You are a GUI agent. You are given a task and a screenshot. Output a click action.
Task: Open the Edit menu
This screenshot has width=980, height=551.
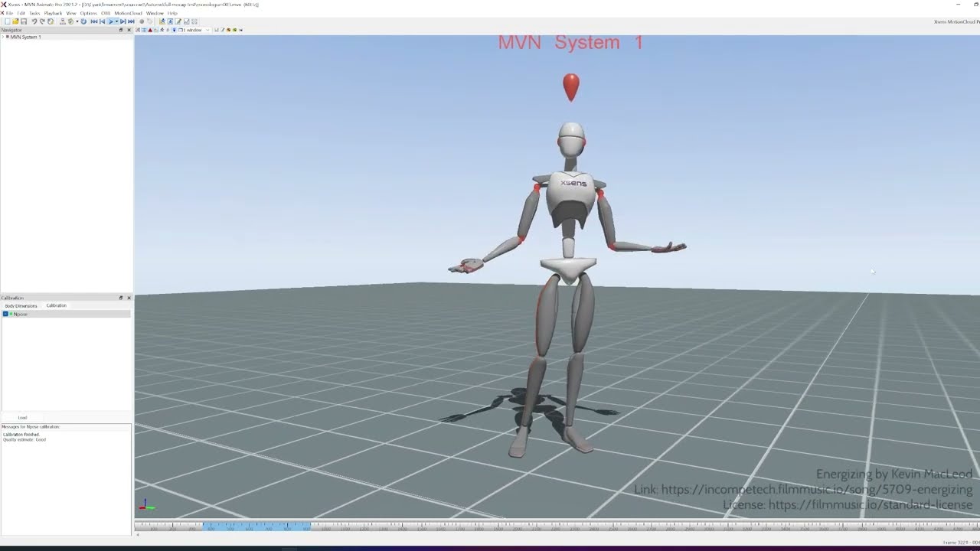click(21, 13)
